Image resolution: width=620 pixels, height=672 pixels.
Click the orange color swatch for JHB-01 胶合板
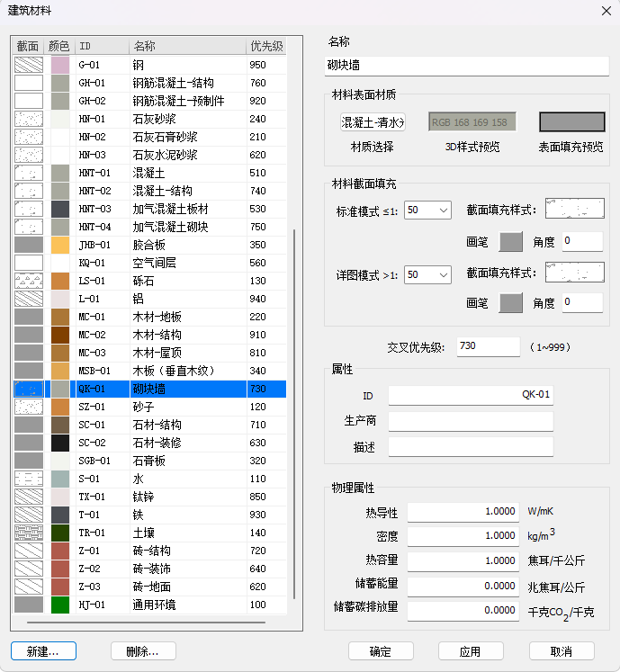pyautogui.click(x=60, y=245)
